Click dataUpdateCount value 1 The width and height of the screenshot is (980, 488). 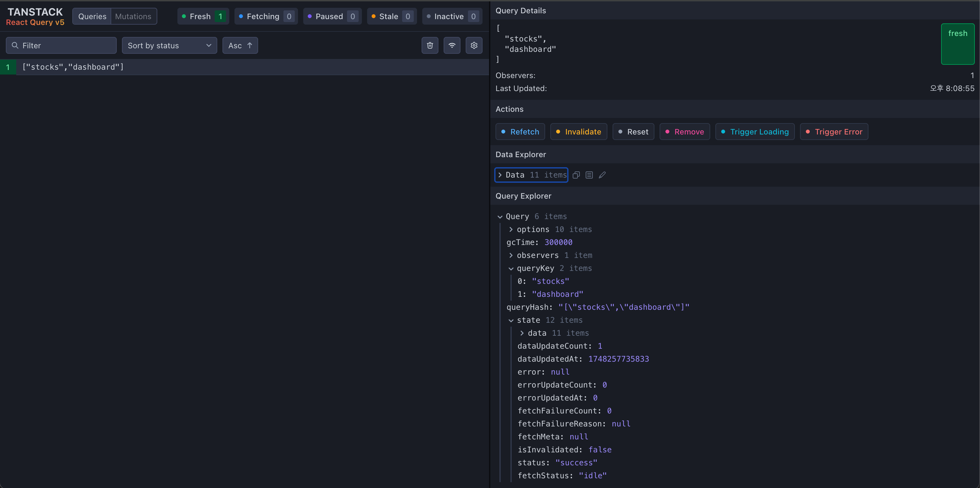(600, 346)
